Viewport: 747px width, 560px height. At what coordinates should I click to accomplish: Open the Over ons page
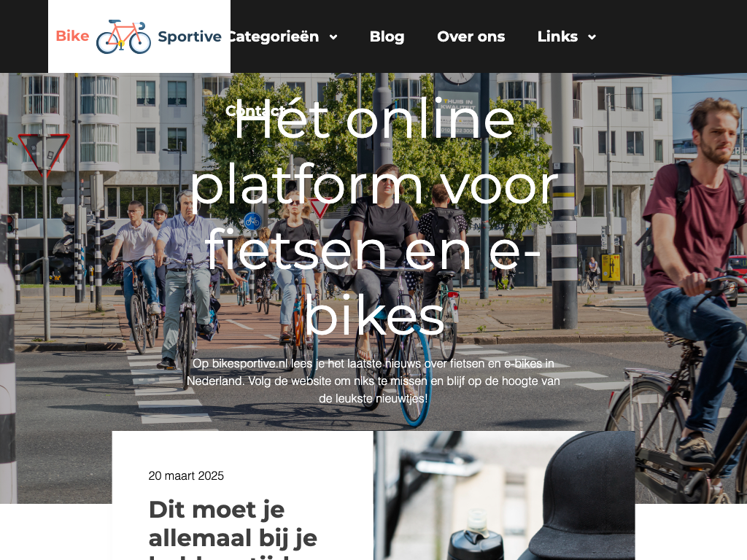point(471,36)
